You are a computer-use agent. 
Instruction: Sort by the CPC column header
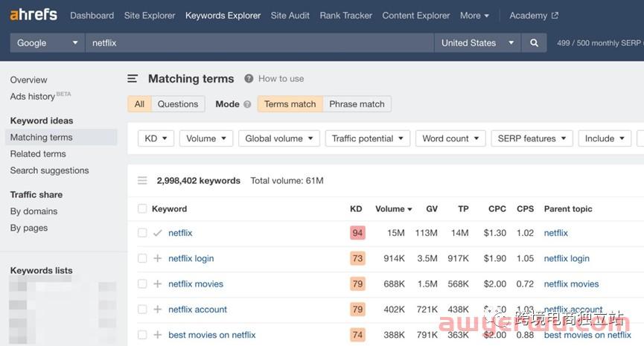pyautogui.click(x=497, y=209)
